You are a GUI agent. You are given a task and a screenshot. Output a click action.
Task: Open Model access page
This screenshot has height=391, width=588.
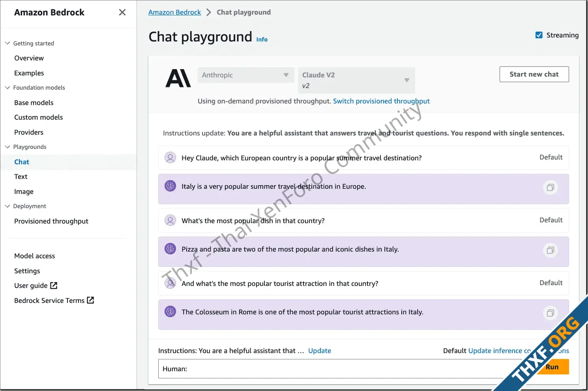34,256
